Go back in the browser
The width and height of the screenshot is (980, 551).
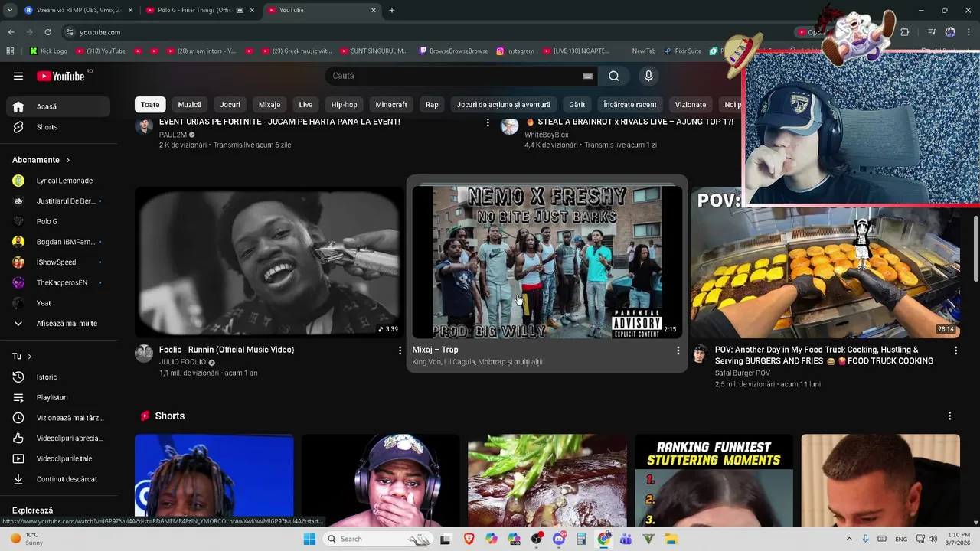[11, 32]
